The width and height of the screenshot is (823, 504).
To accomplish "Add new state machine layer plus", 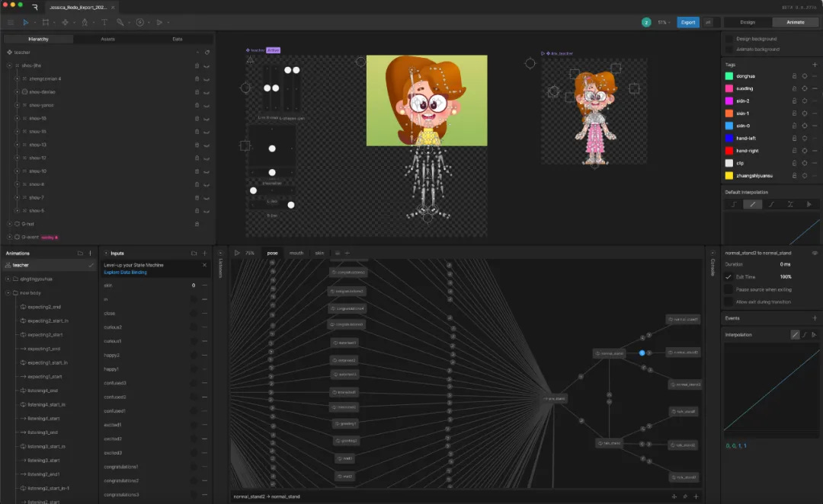I will (347, 253).
